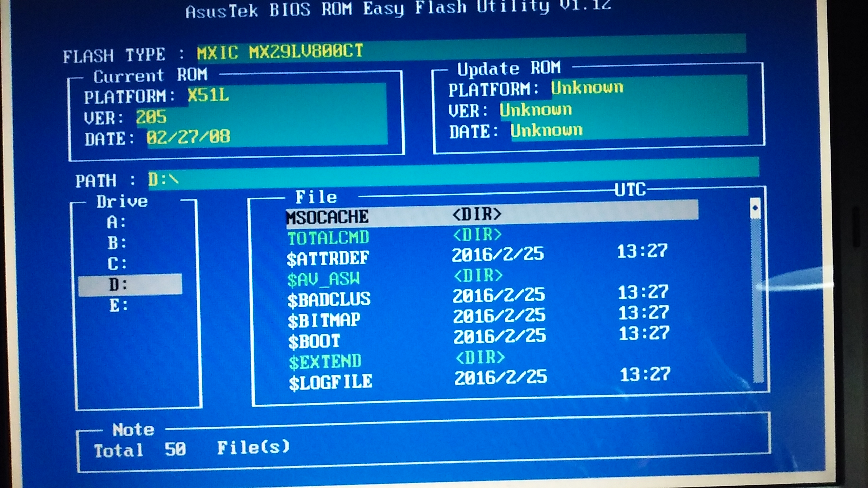The image size is (868, 488).
Task: Click the <DIR> tag on MSOCACHE row
Action: (x=477, y=214)
